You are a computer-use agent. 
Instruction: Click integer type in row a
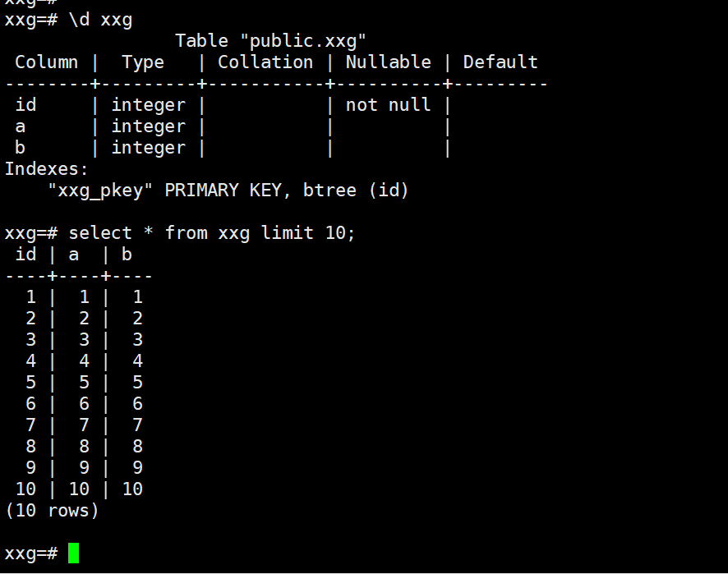(x=149, y=126)
